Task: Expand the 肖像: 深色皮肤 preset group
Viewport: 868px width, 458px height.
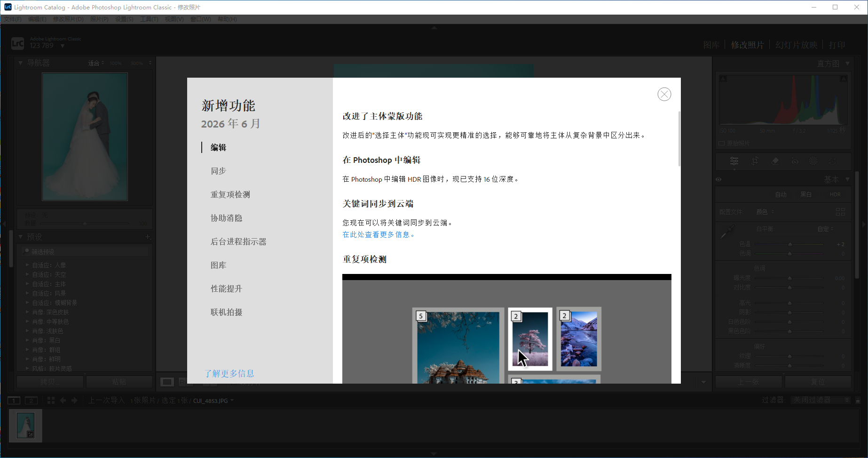Action: (27, 312)
